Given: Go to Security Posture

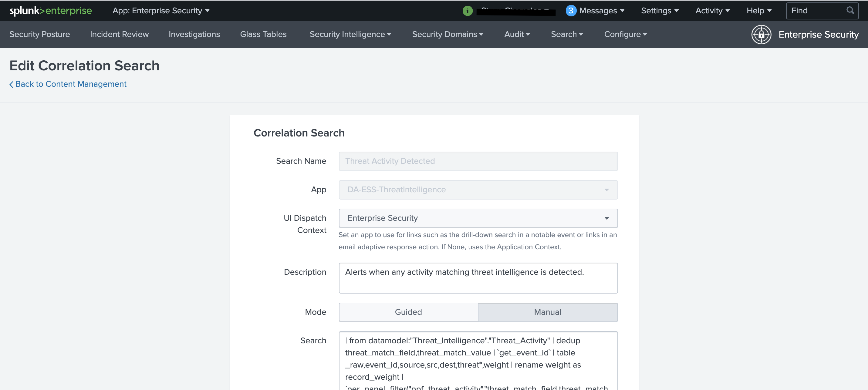Looking at the screenshot, I should pyautogui.click(x=40, y=34).
